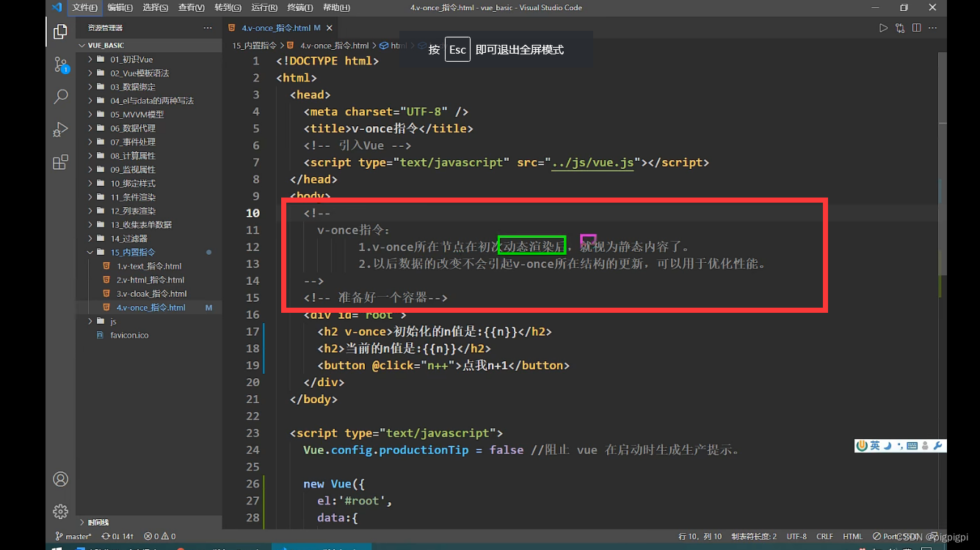This screenshot has width=980, height=550.
Task: Open the 运行(R) menu
Action: point(264,7)
